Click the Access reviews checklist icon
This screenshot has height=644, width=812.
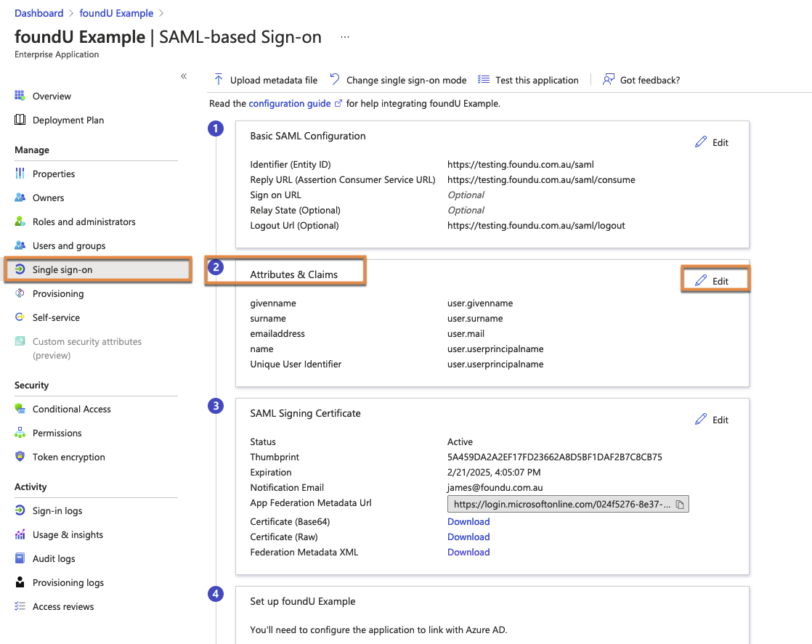click(20, 606)
